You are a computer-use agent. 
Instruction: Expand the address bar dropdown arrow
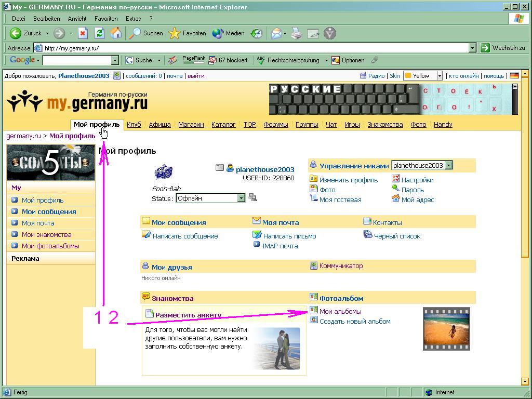[x=473, y=48]
